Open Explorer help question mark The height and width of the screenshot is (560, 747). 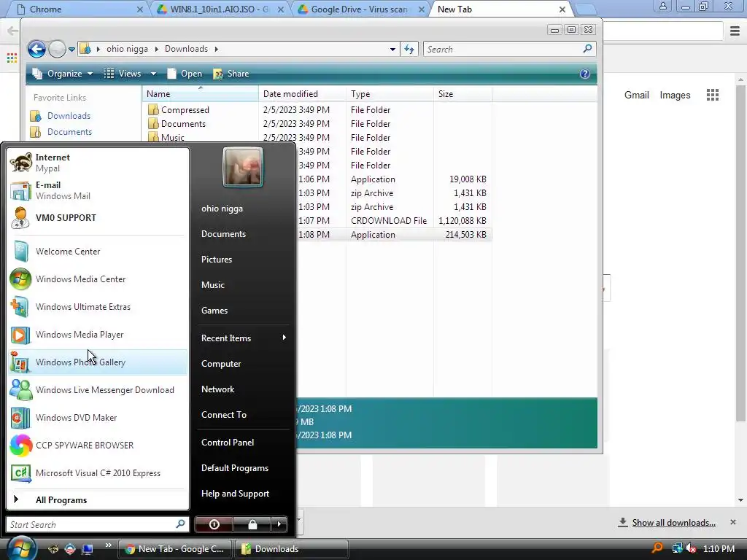pyautogui.click(x=585, y=74)
